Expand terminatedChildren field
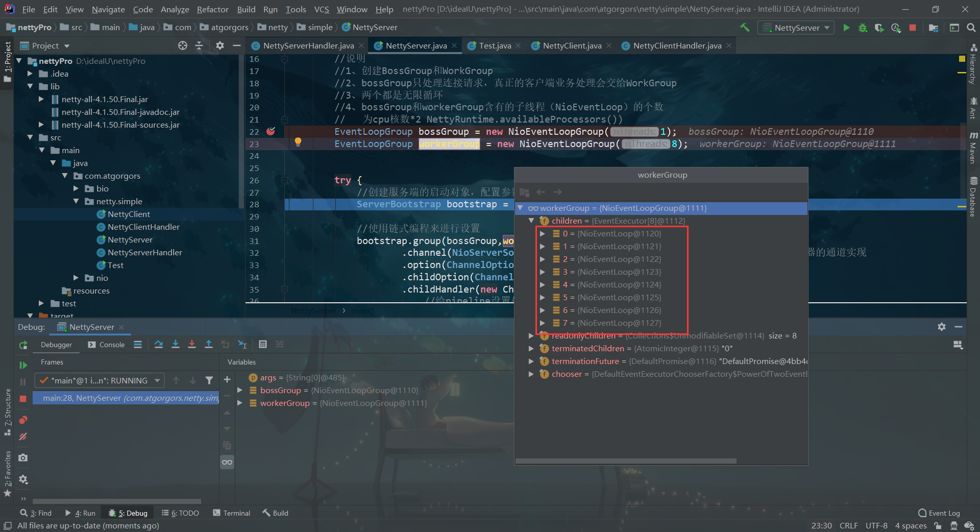Image resolution: width=980 pixels, height=532 pixels. 531,348
